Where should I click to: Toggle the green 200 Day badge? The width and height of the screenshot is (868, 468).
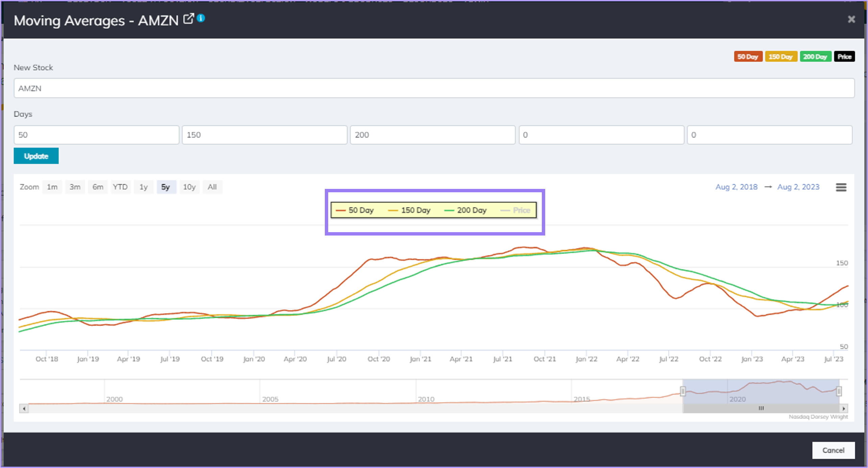[816, 56]
